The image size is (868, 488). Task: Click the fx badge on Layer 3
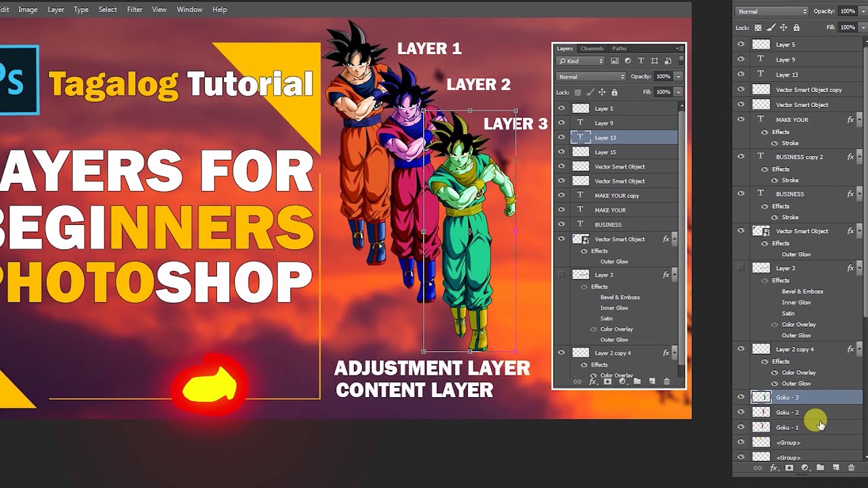pyautogui.click(x=851, y=268)
